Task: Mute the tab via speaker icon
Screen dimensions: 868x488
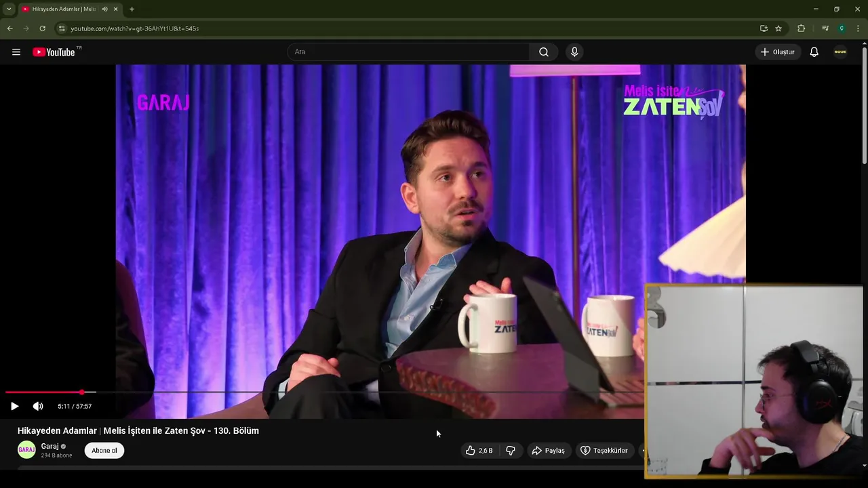Action: [104, 9]
